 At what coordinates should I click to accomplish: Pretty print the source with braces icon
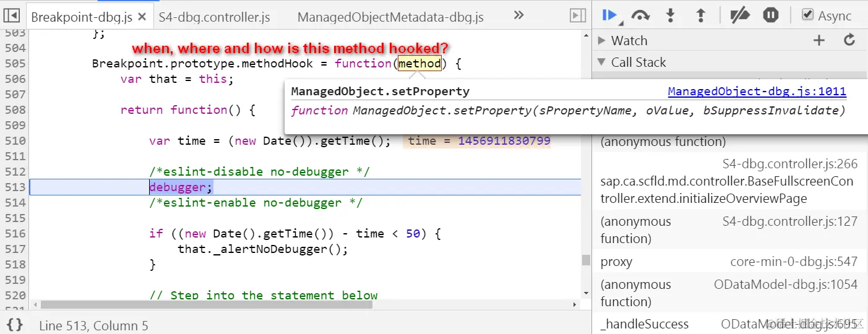15,324
